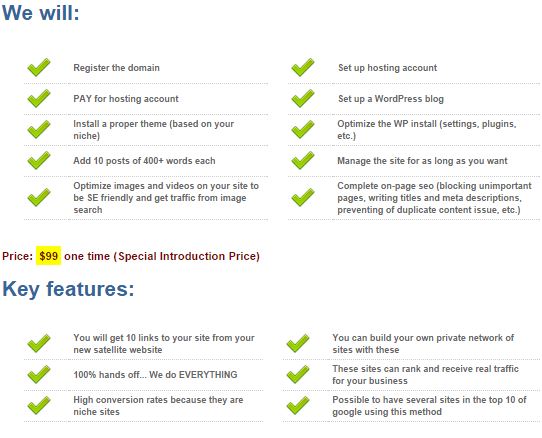Image resolution: width=542 pixels, height=438 pixels.
Task: Click check icon for private network of sites
Action: click(298, 343)
